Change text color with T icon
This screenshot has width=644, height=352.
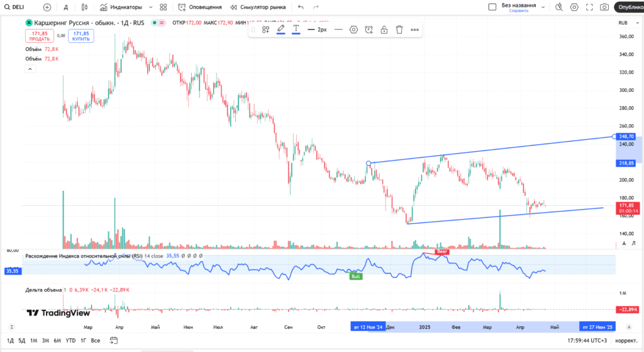tap(296, 29)
